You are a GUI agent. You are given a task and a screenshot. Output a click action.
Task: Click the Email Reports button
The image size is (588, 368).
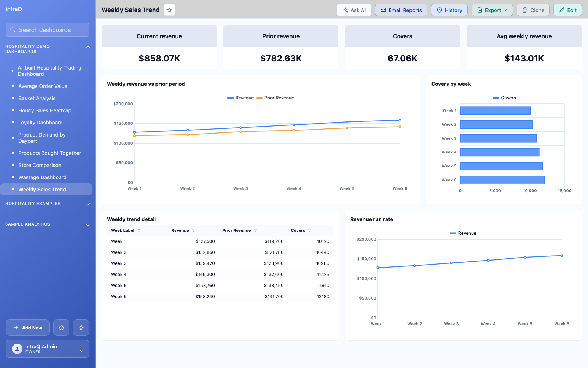pyautogui.click(x=401, y=10)
